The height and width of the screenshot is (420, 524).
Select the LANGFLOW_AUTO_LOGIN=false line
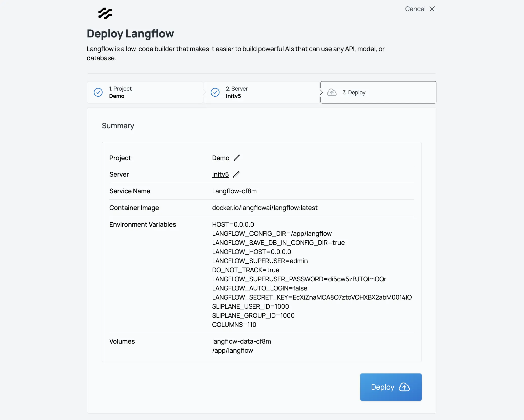[260, 288]
